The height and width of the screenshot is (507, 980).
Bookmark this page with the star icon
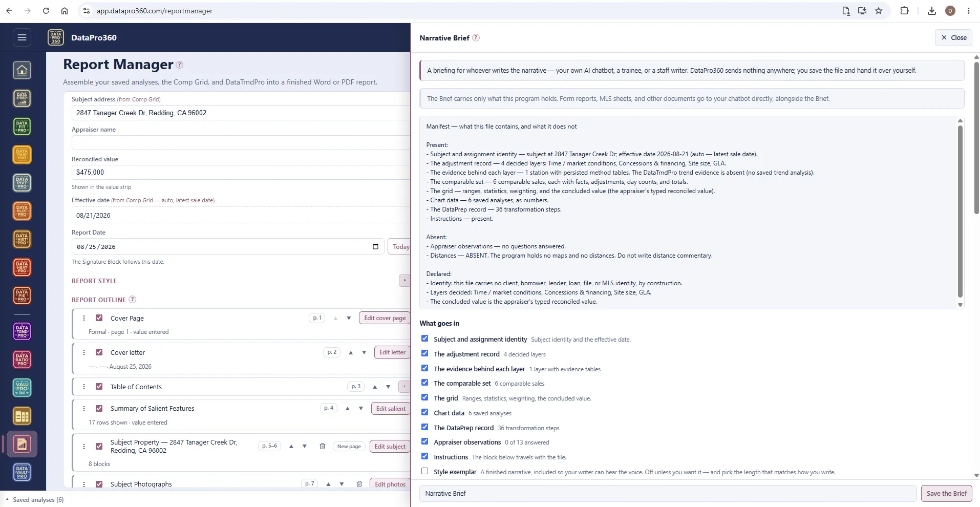(x=879, y=11)
